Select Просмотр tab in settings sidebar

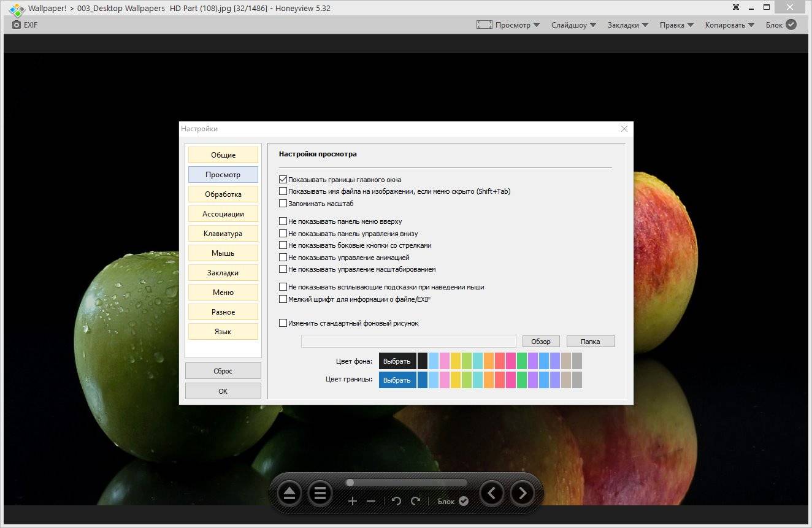[223, 175]
